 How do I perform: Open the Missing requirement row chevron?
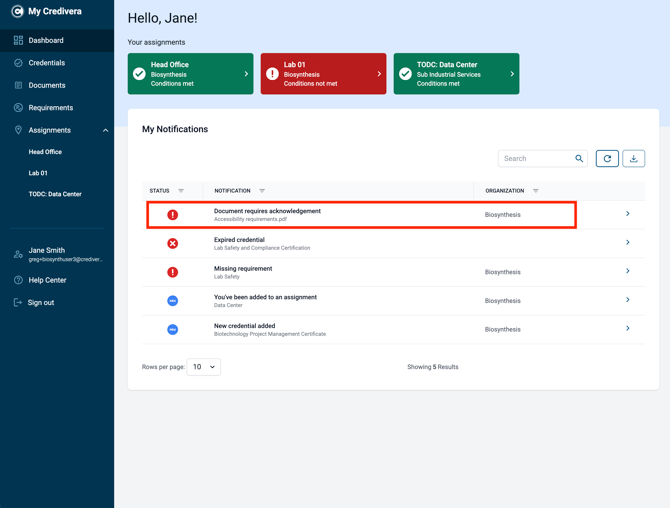point(628,271)
